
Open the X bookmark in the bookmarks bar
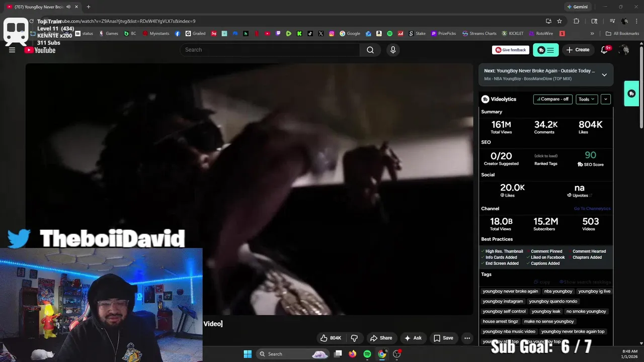pyautogui.click(x=321, y=34)
